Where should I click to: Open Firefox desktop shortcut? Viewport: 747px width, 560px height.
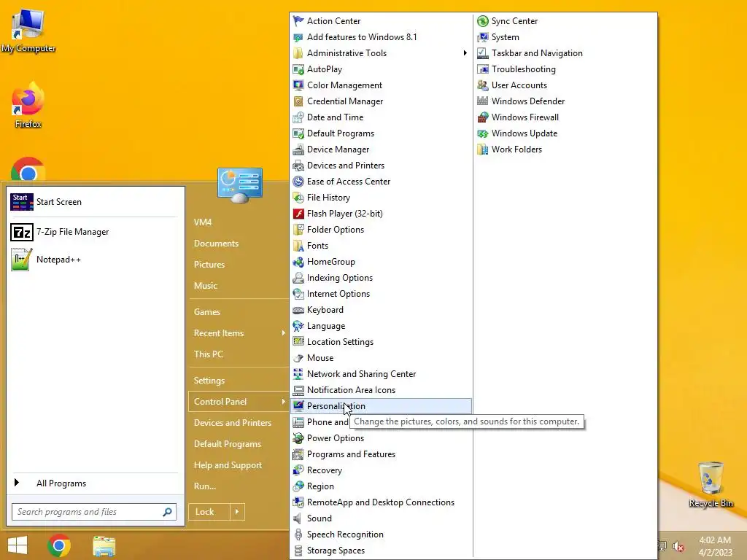pos(28,106)
